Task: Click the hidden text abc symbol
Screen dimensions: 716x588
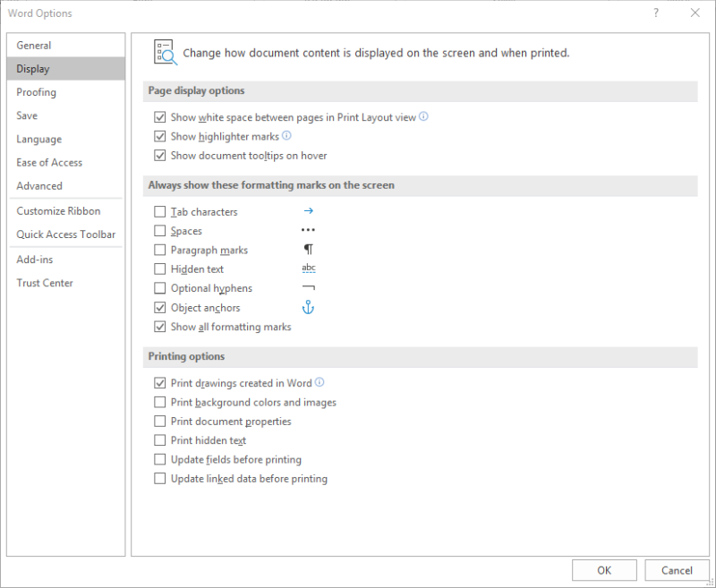Action: point(308,269)
